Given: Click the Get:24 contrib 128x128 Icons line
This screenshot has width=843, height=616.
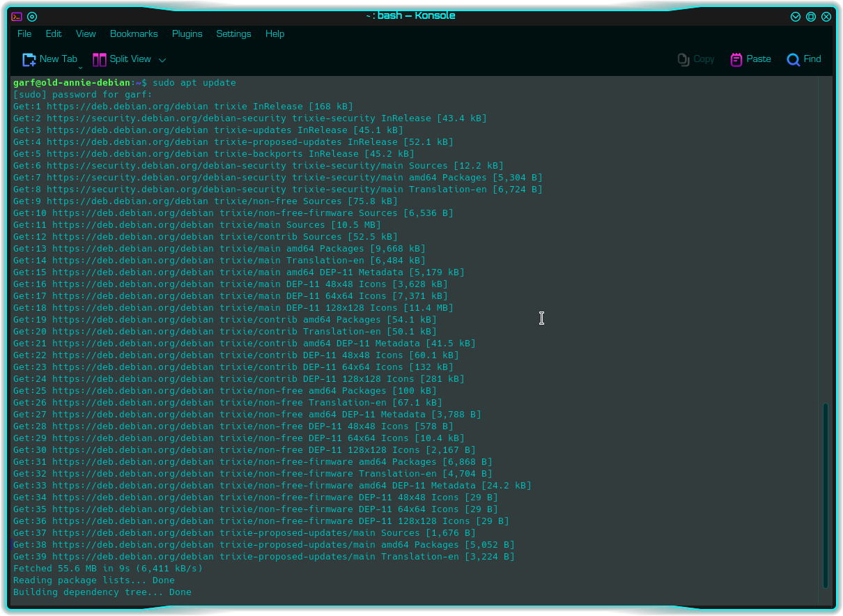Looking at the screenshot, I should click(x=239, y=379).
